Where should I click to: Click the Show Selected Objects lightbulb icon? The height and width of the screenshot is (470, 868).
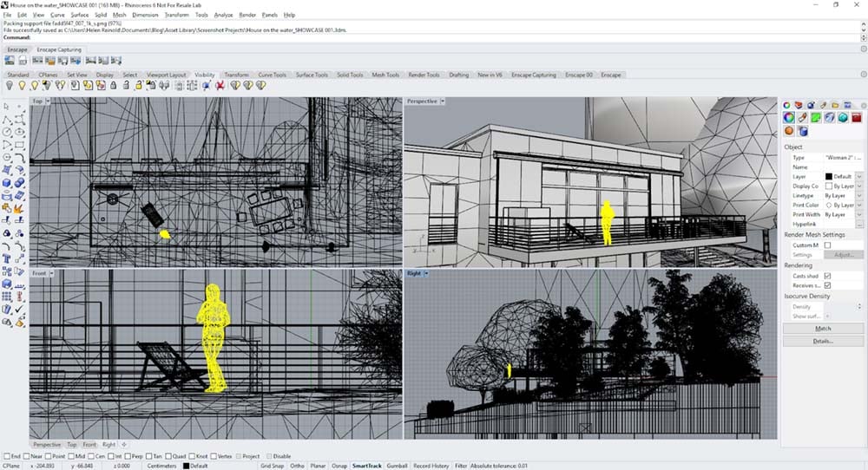pyautogui.click(x=35, y=86)
